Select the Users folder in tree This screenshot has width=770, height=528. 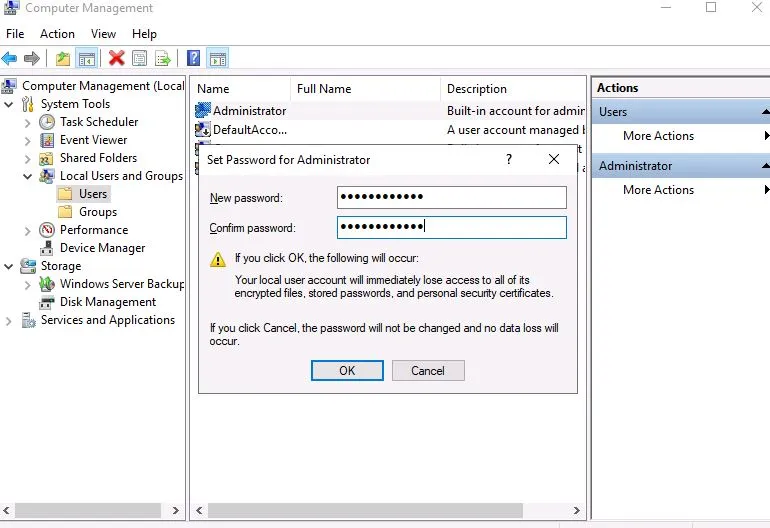pyautogui.click(x=93, y=194)
